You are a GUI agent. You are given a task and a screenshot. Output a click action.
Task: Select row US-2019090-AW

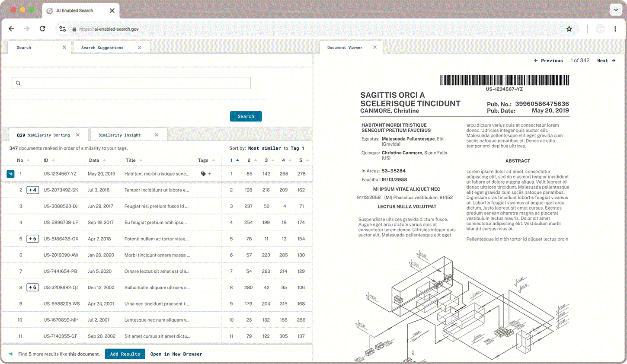coord(157,255)
